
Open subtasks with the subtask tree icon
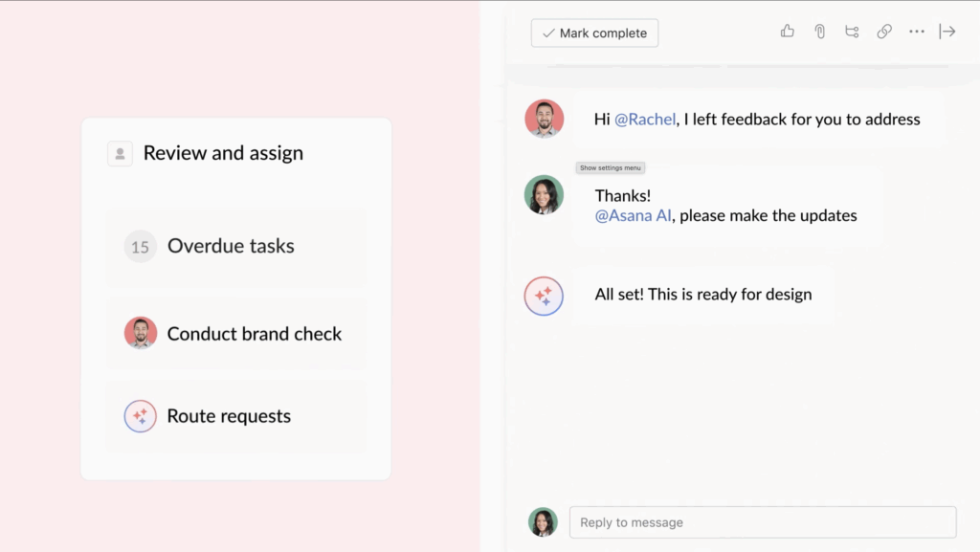tap(852, 32)
